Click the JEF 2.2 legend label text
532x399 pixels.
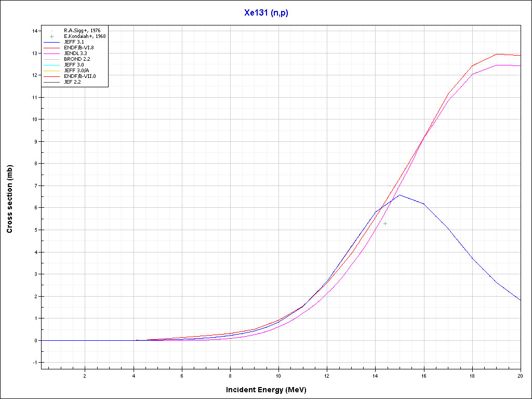pos(72,82)
